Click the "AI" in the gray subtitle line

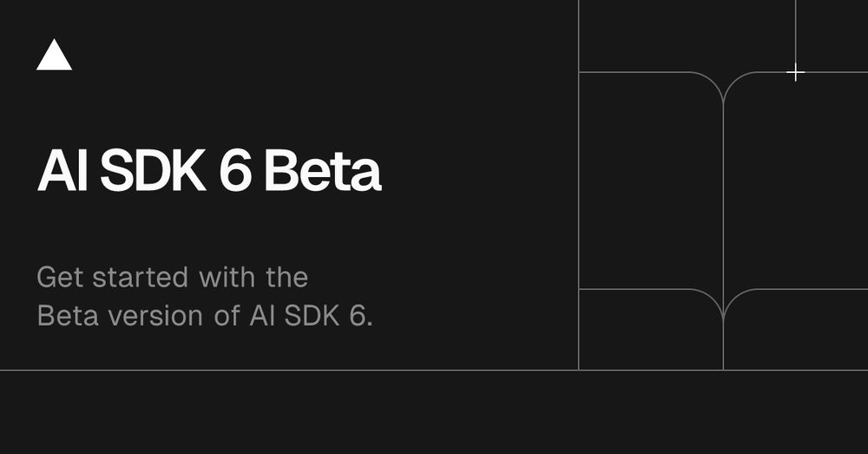262,316
